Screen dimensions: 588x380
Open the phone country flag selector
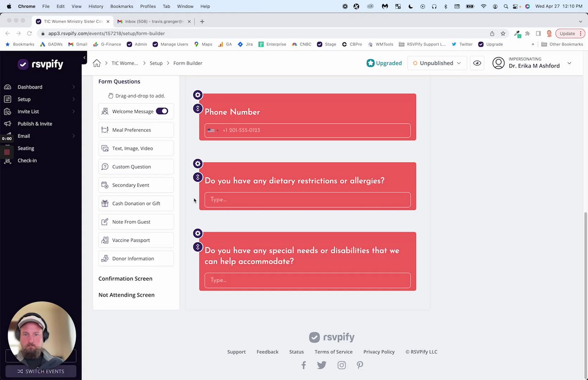coord(212,130)
